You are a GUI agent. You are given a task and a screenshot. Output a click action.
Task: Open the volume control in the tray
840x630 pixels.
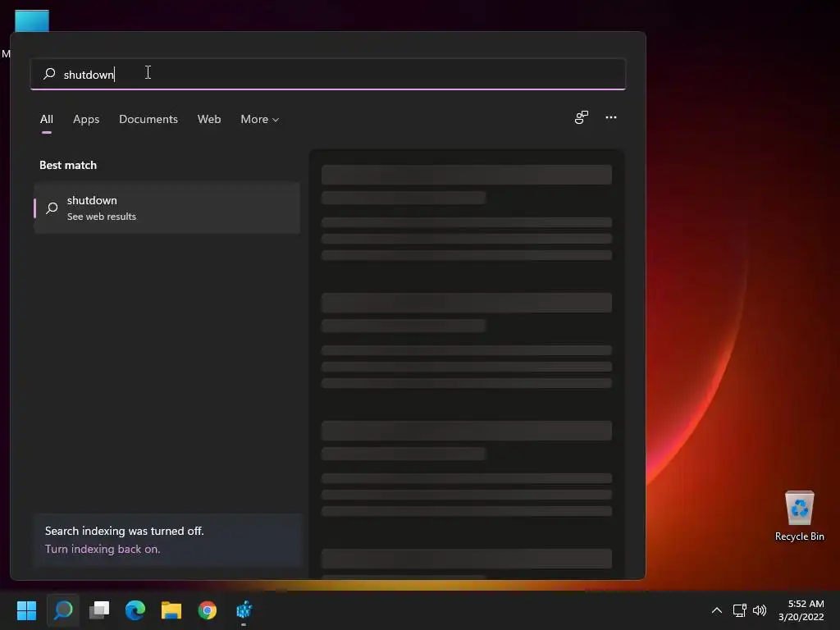[x=759, y=610]
